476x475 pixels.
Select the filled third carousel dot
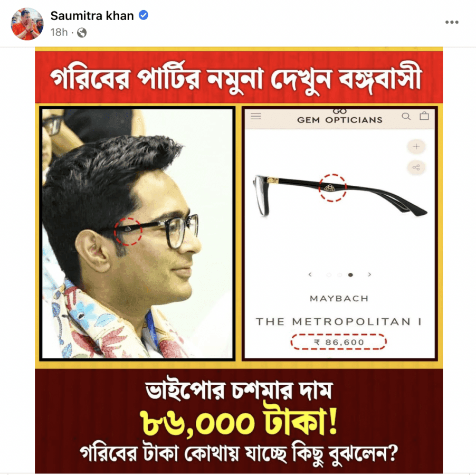350,274
